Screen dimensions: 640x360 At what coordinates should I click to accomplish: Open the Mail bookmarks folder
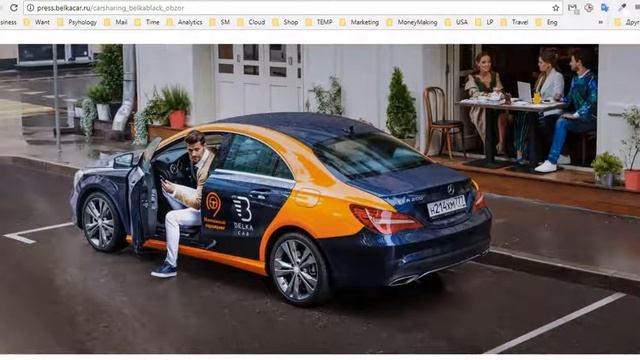click(x=116, y=22)
